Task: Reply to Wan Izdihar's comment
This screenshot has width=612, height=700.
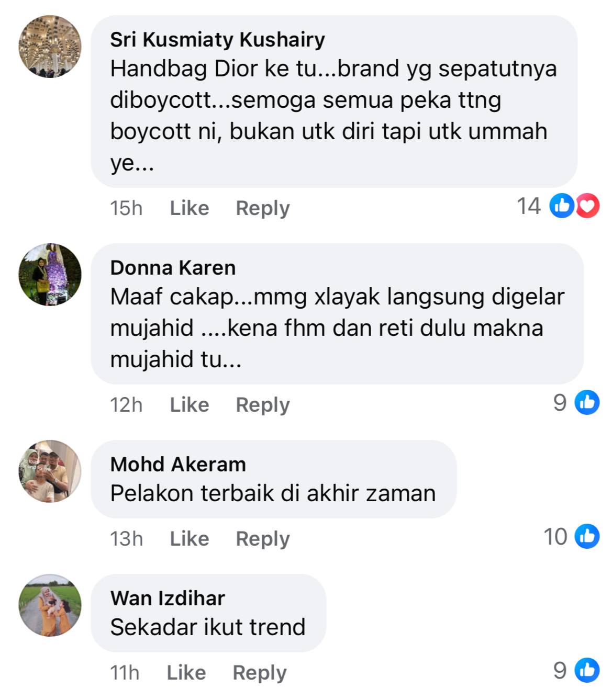Action: coord(260,673)
